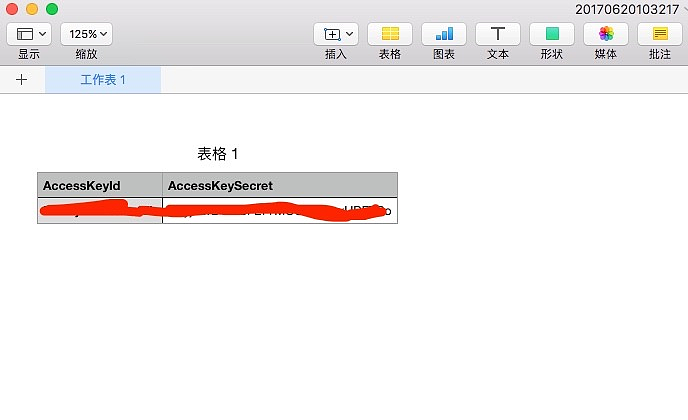Screen dimensions: 688x420
Task: Select the AccessKeyId header cell
Action: point(100,186)
